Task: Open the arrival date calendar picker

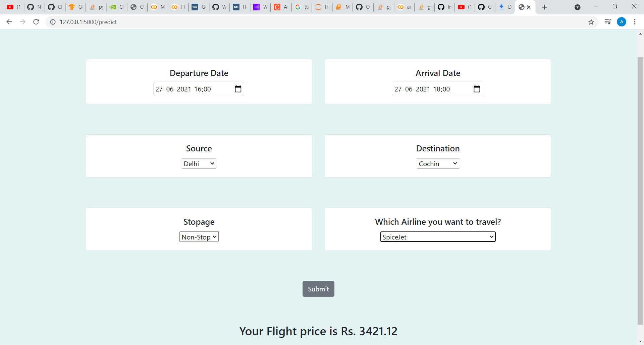Action: pos(477,89)
